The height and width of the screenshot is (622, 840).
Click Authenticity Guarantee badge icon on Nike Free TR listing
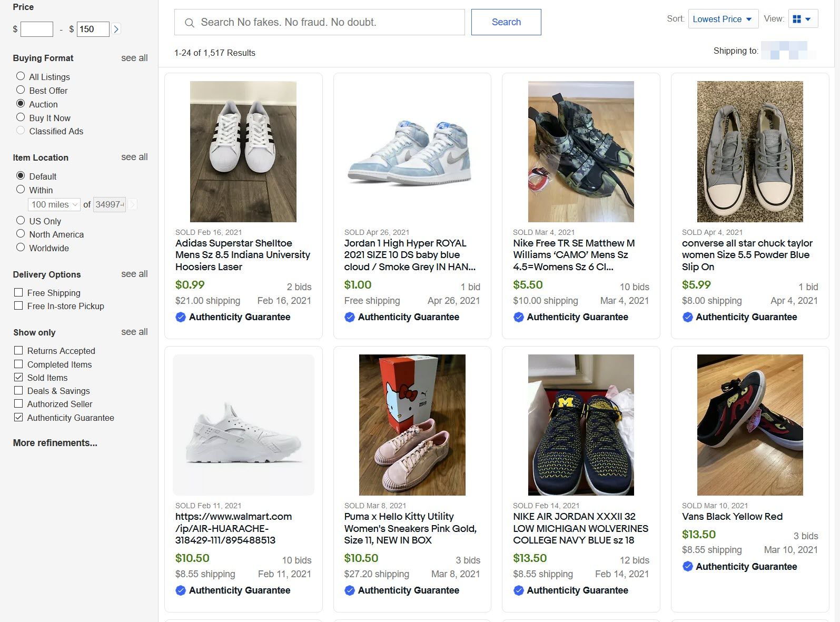coord(519,317)
